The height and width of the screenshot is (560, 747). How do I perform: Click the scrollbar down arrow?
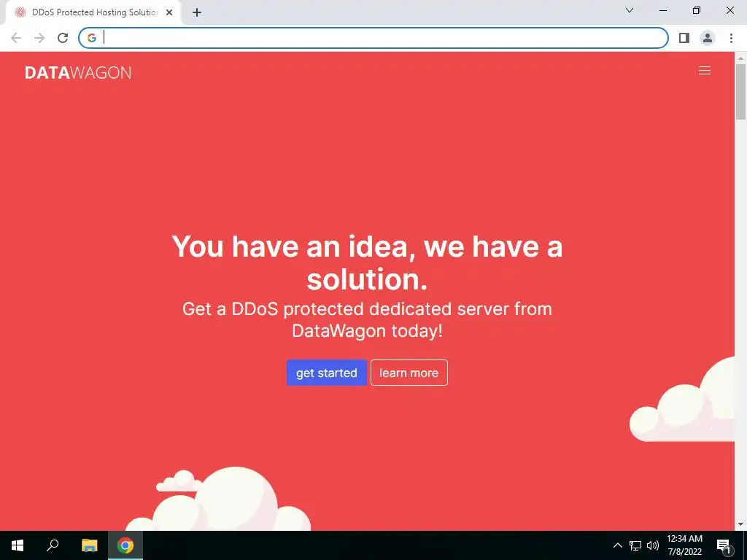click(x=740, y=524)
